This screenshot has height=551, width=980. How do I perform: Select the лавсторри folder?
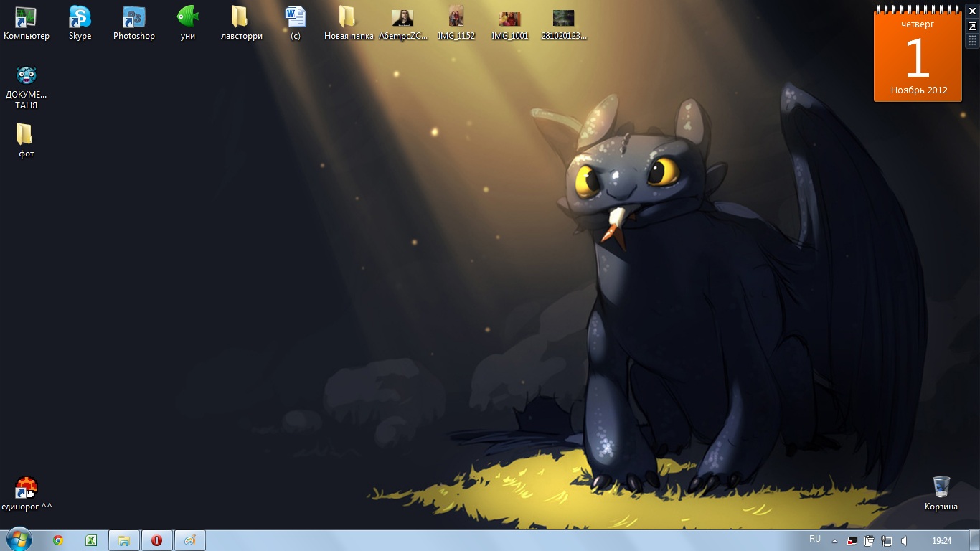(x=241, y=23)
